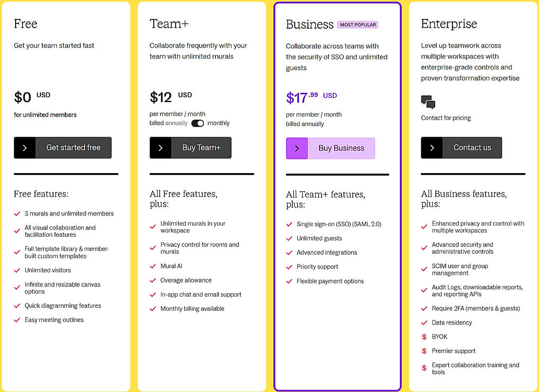This screenshot has height=392, width=539.
Task: Click checkmark icon next to Mural AI
Action: (x=153, y=267)
